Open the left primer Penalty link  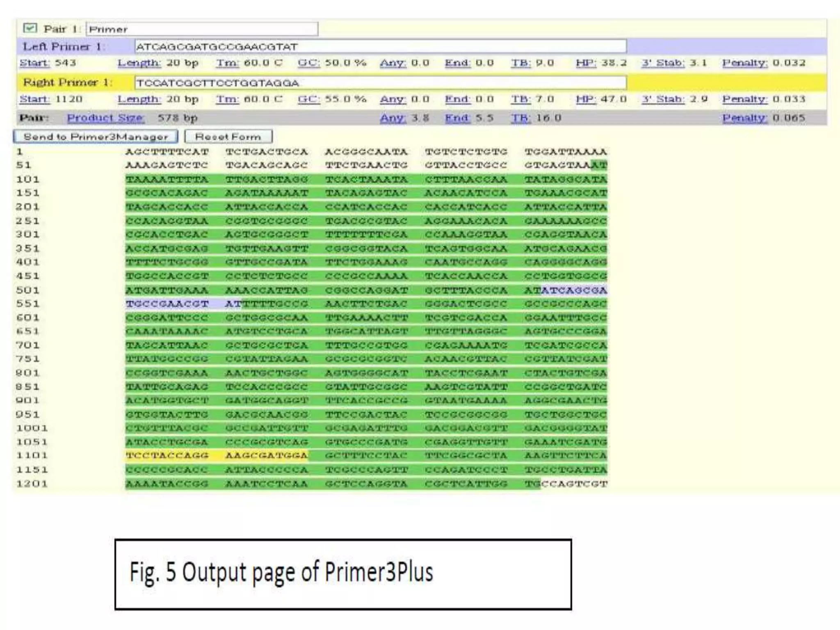point(744,63)
